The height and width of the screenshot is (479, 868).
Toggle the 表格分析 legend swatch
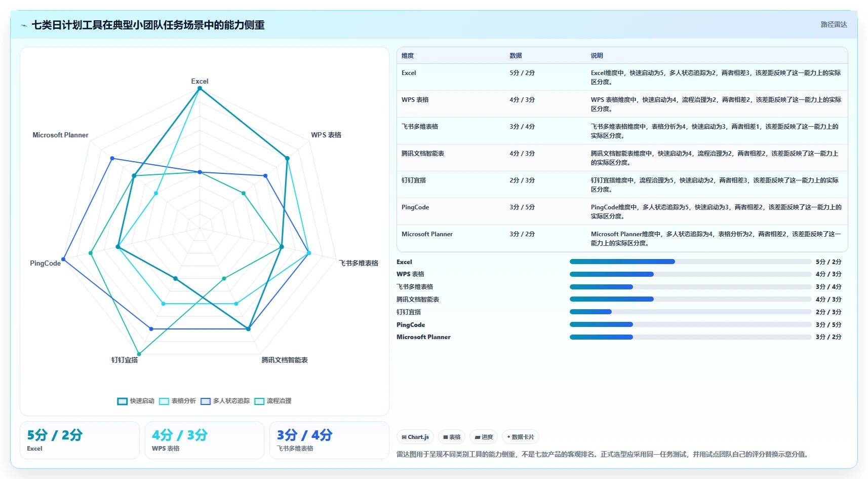point(164,401)
